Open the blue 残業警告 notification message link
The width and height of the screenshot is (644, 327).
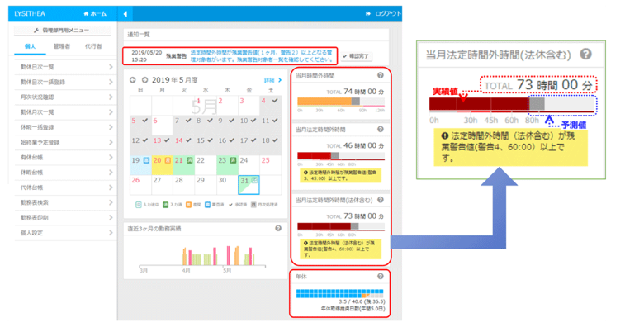point(261,56)
